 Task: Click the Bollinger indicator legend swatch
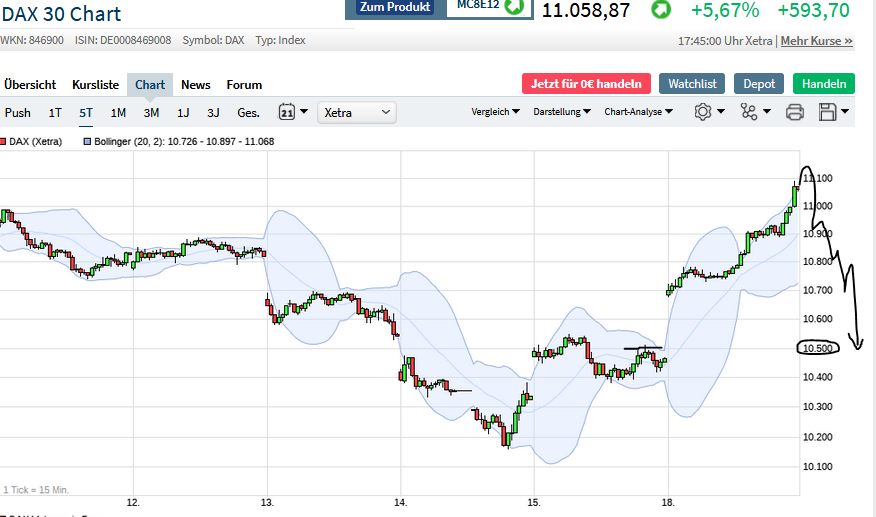pos(87,142)
